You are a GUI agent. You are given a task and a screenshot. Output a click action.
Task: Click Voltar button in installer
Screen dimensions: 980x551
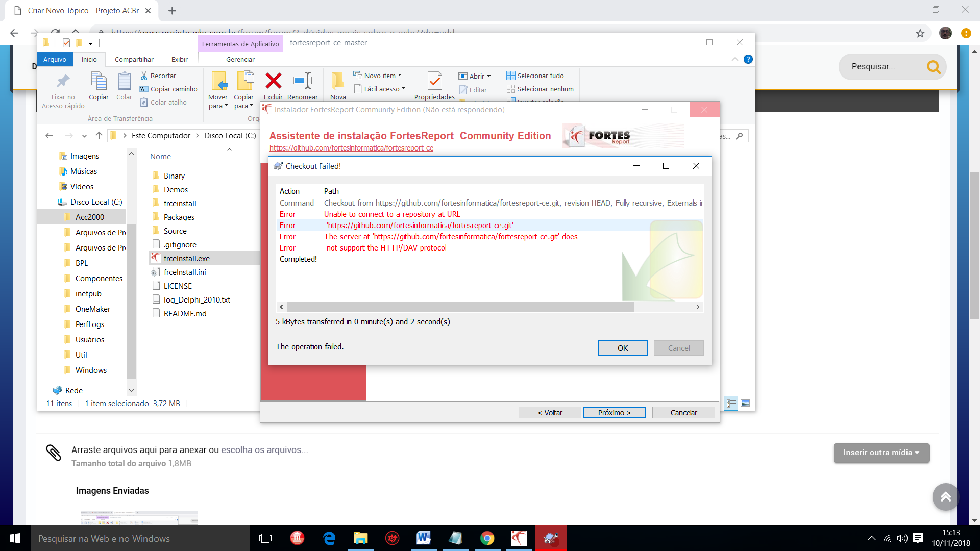550,412
